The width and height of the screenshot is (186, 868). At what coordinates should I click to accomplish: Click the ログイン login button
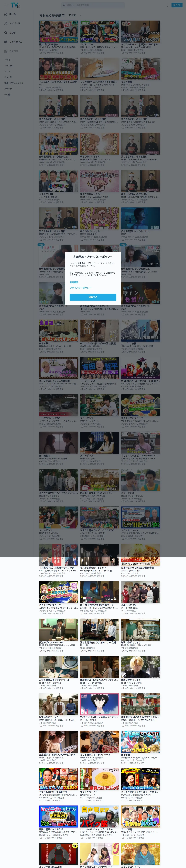coord(177,5)
